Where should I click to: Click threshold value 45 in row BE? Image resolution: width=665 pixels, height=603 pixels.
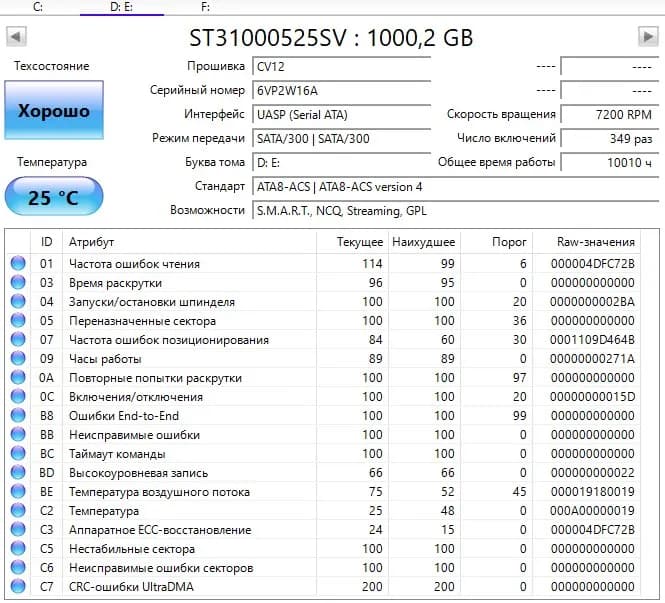pos(520,492)
